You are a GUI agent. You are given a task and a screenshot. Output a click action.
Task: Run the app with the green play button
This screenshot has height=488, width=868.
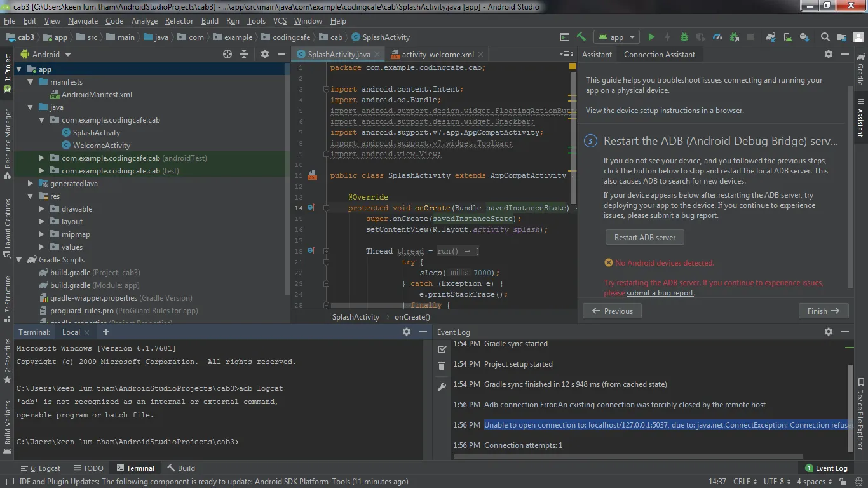[651, 37]
